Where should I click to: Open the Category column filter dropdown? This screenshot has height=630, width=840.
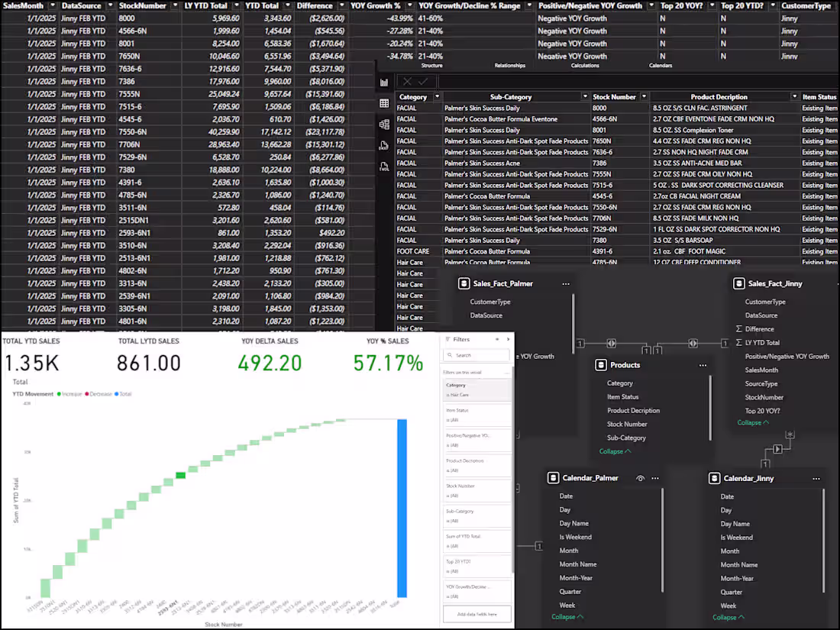(436, 96)
